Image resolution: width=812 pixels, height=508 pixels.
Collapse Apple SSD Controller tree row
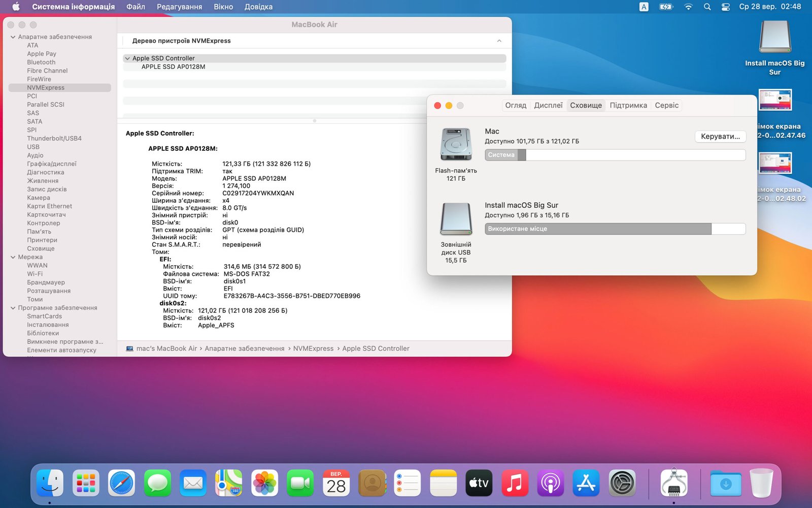point(127,58)
